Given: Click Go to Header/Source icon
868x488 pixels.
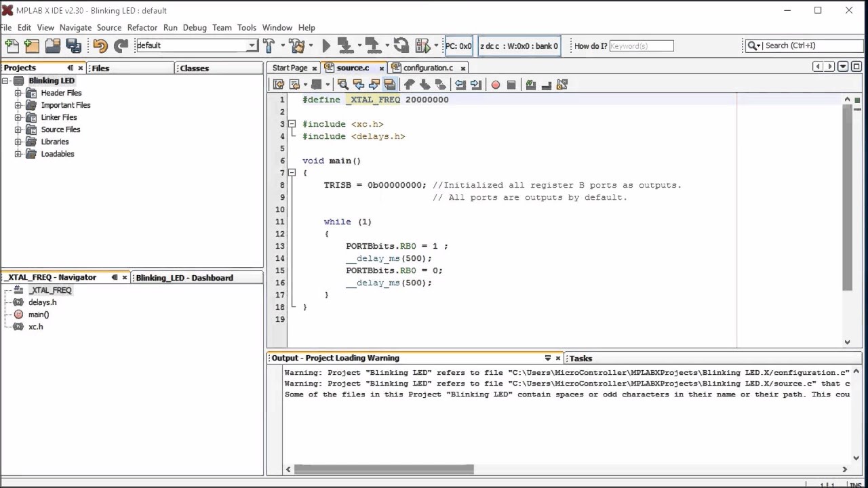Looking at the screenshot, I should pyautogui.click(x=561, y=85).
